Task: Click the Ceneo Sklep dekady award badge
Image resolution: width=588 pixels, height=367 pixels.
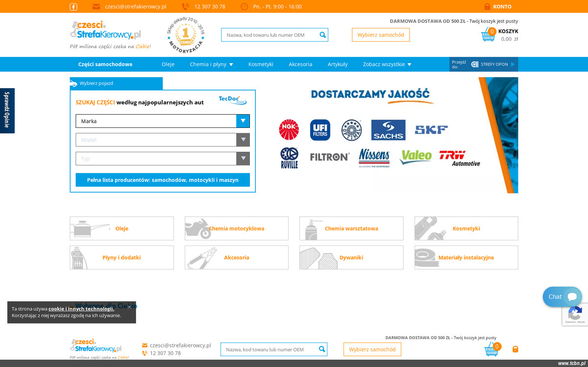Action: (185, 35)
